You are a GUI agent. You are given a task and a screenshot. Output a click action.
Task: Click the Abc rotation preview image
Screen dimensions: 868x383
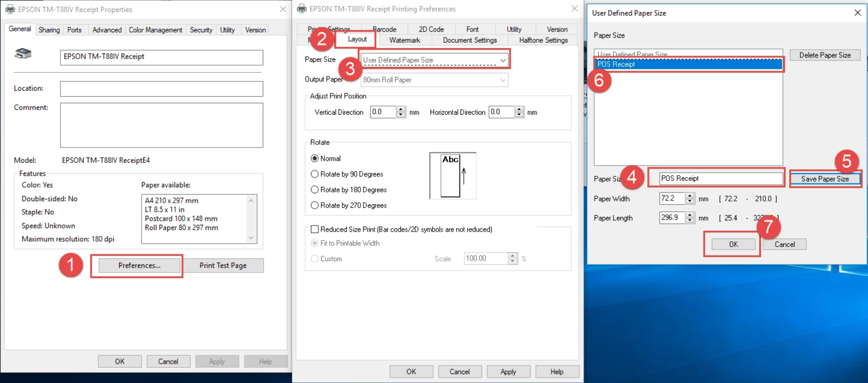453,175
